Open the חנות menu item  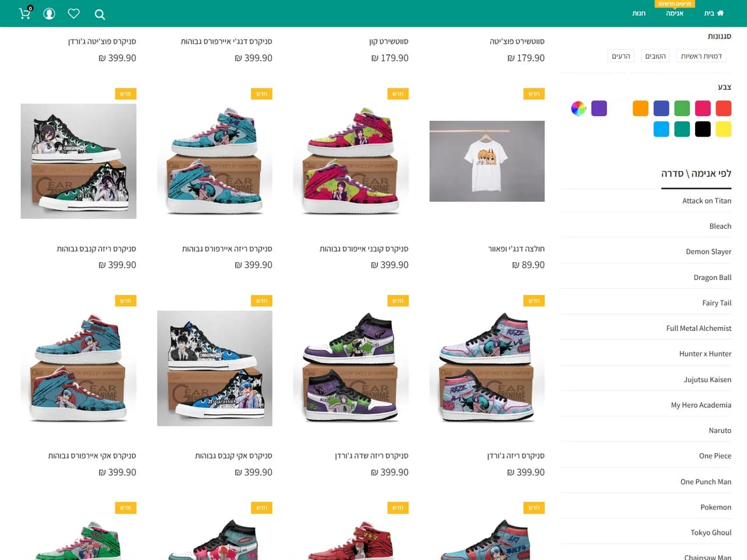[x=639, y=13]
